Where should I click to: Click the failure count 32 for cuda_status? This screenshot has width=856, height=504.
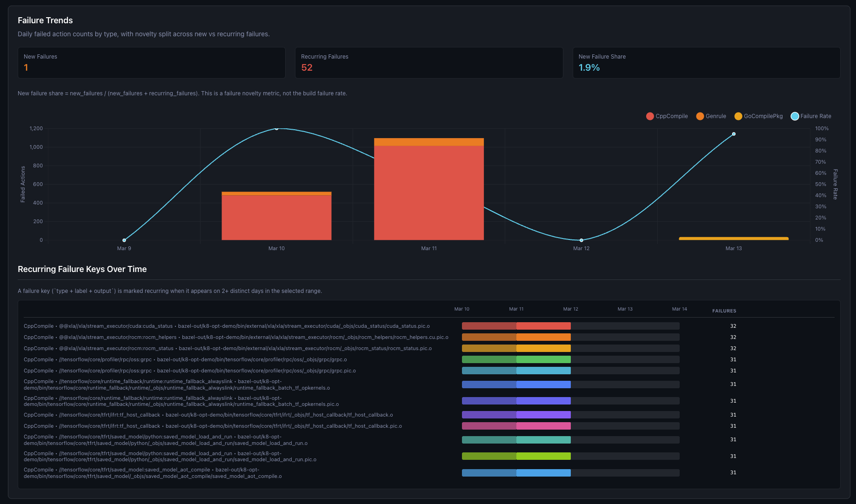(733, 326)
